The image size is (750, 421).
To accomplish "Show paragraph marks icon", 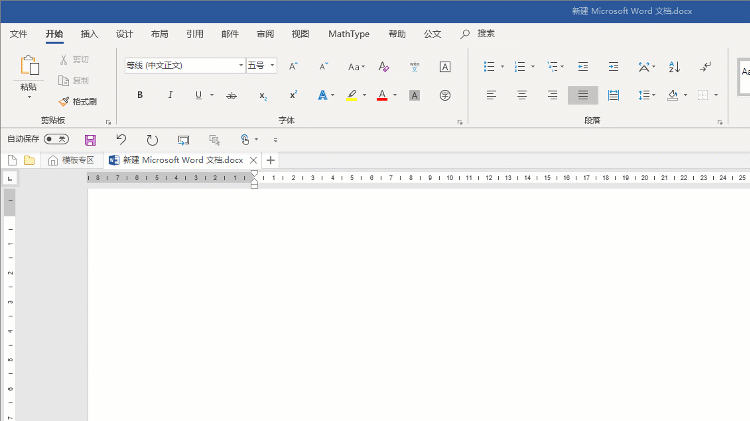I will point(705,66).
